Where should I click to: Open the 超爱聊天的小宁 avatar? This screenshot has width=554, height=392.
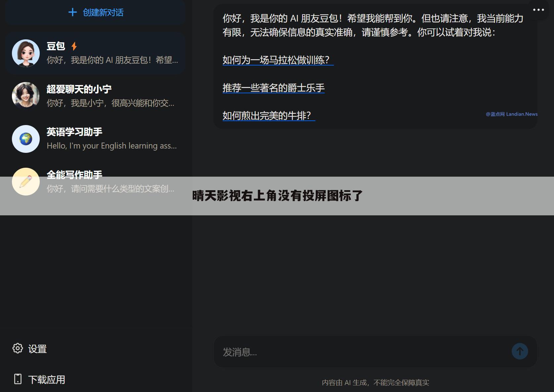pyautogui.click(x=26, y=96)
